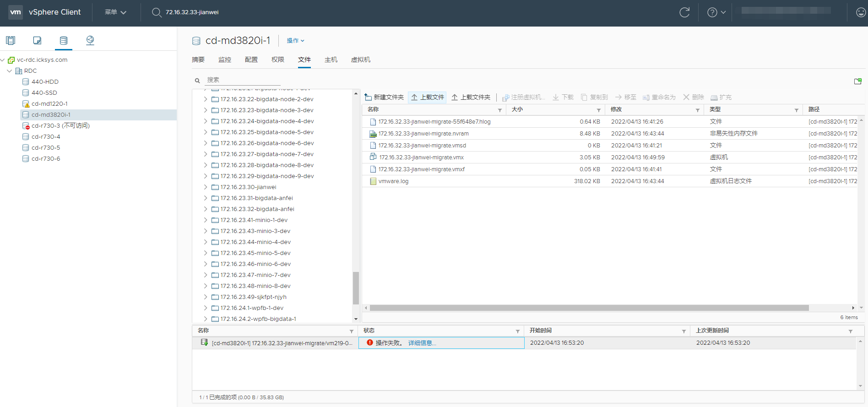Click the refresh icon in the top bar
The width and height of the screenshot is (868, 407).
684,12
